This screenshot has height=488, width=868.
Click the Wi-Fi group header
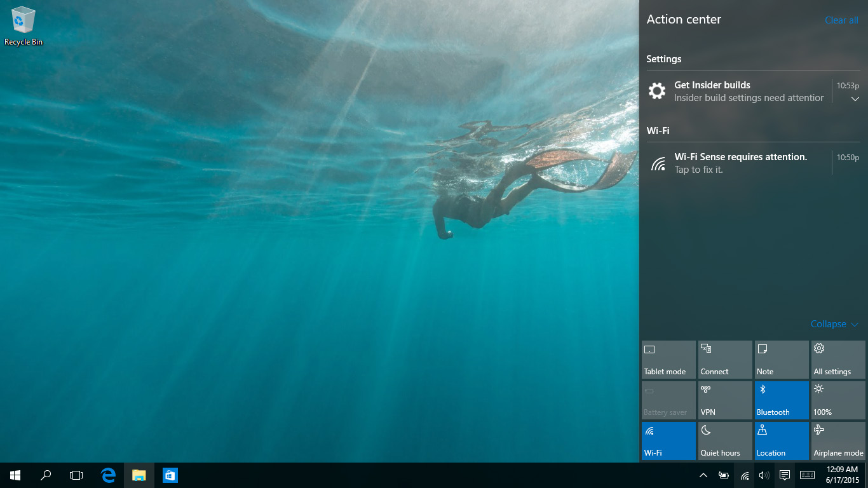tap(658, 131)
